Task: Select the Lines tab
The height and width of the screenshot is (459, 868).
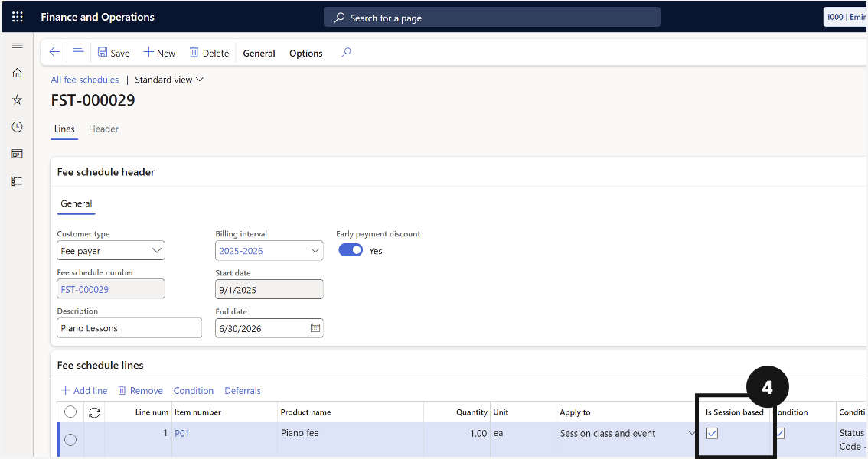Action: (x=64, y=129)
